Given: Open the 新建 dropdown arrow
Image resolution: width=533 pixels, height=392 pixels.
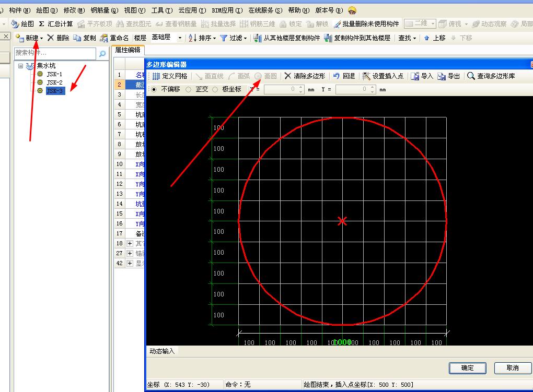Looking at the screenshot, I should coord(41,39).
